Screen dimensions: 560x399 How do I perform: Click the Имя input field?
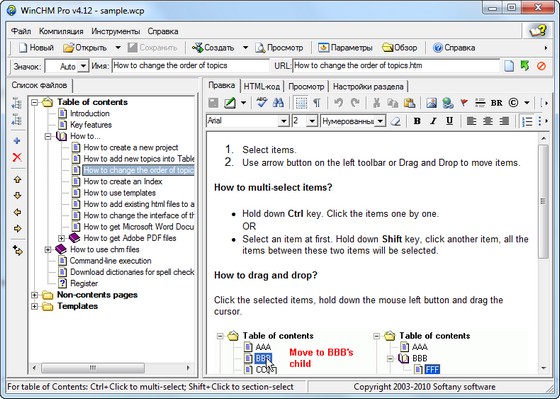click(190, 66)
